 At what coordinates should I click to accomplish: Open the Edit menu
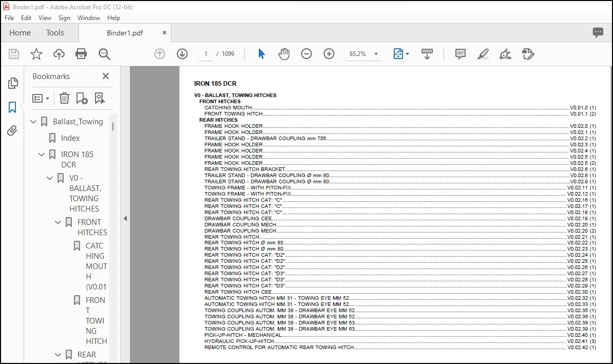pyautogui.click(x=26, y=18)
